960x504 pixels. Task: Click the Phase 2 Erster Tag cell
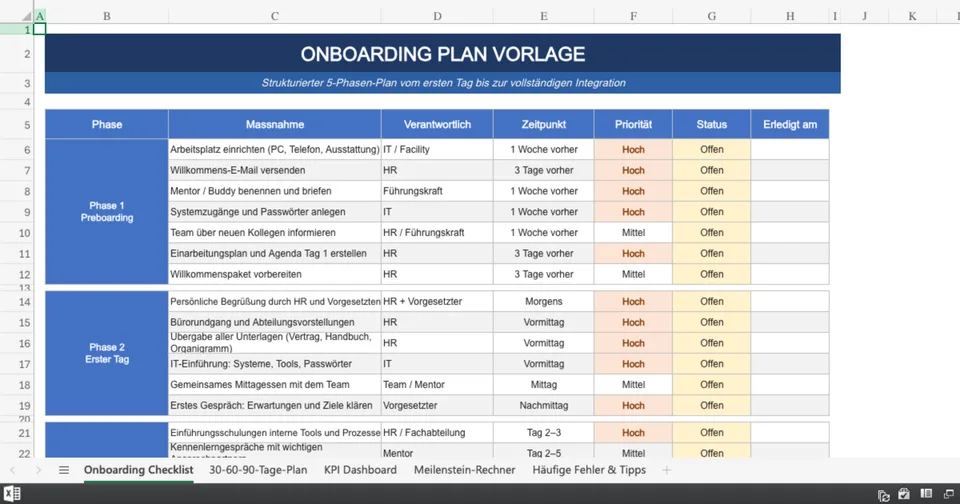(x=107, y=353)
